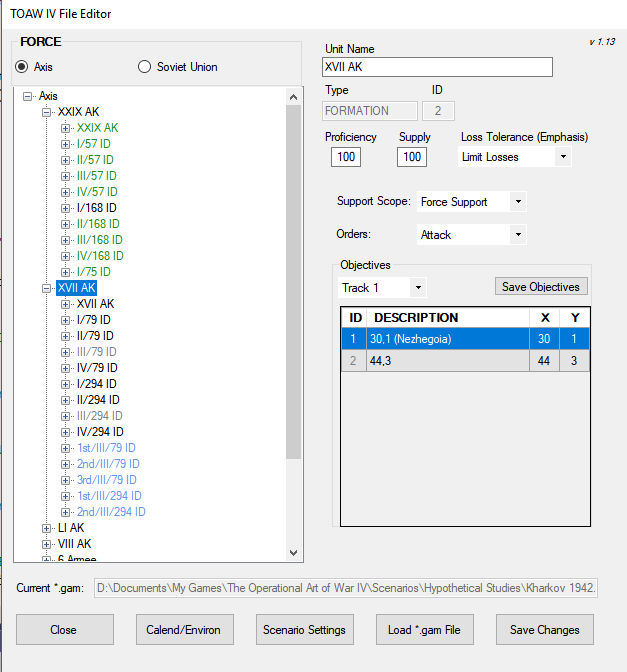The image size is (627, 672).
Task: Select 2nd/III/294 ID in the tree
Action: (x=111, y=512)
